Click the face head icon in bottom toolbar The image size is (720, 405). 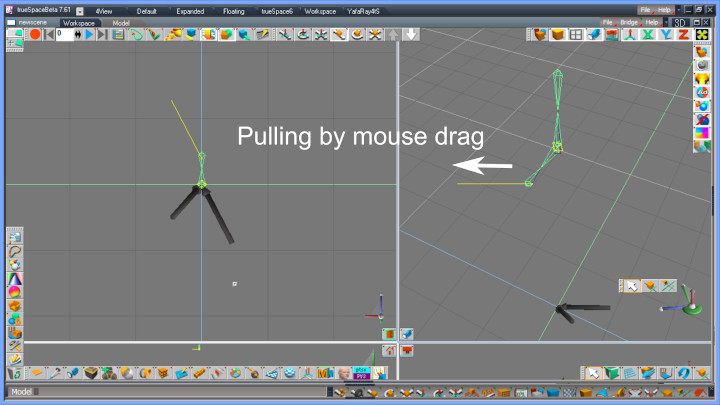pyautogui.click(x=343, y=373)
